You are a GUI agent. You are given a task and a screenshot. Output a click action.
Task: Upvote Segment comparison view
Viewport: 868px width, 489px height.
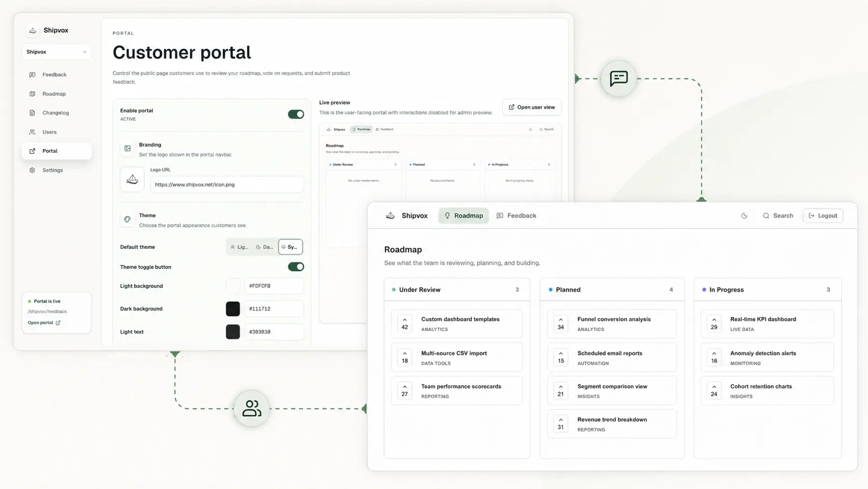(x=561, y=390)
